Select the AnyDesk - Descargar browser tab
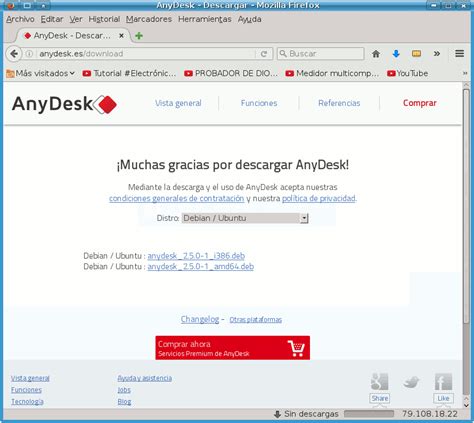The width and height of the screenshot is (474, 423). tap(72, 35)
